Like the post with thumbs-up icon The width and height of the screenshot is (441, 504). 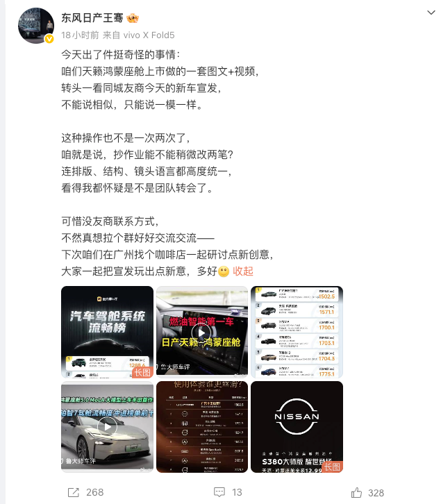pyautogui.click(x=356, y=492)
